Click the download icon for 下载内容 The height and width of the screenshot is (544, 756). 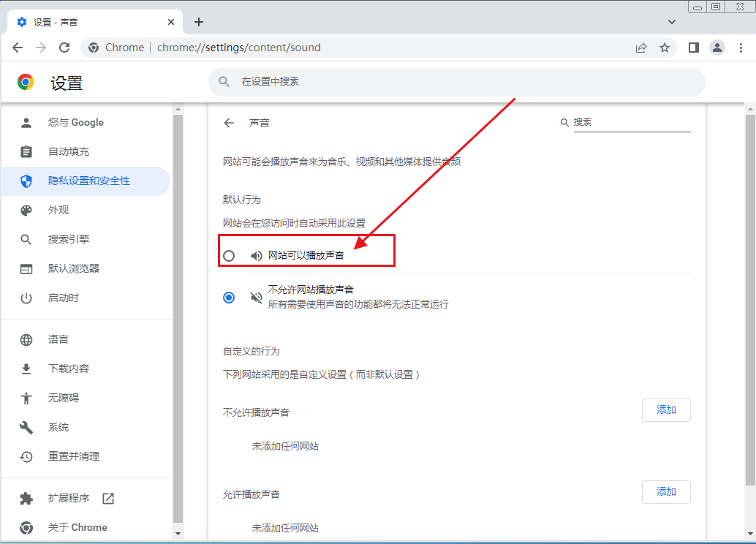click(x=26, y=369)
